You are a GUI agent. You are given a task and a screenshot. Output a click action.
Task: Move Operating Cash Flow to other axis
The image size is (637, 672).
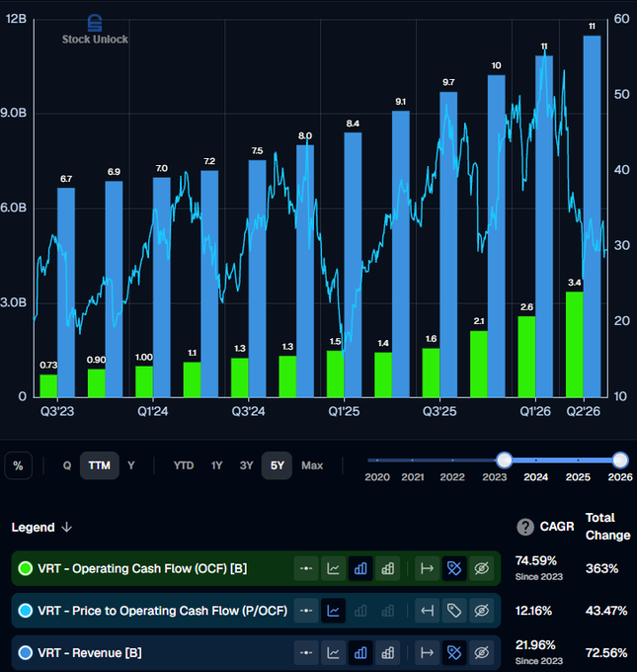427,568
